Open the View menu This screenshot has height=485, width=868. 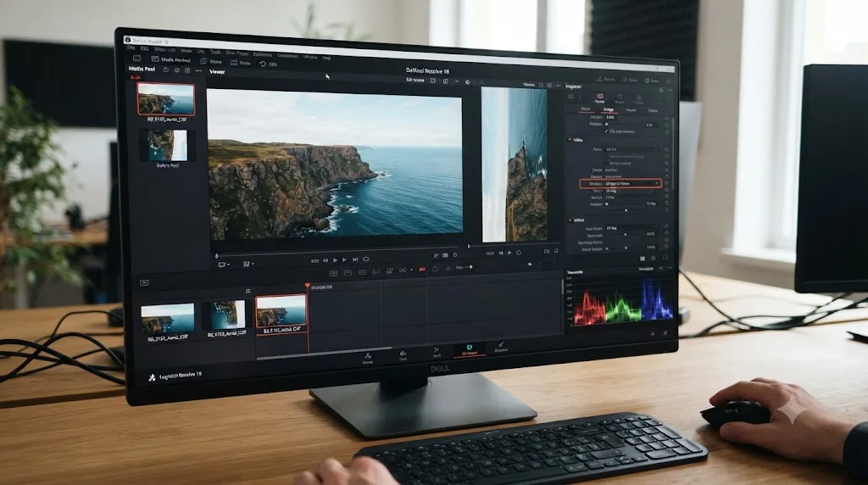click(186, 50)
